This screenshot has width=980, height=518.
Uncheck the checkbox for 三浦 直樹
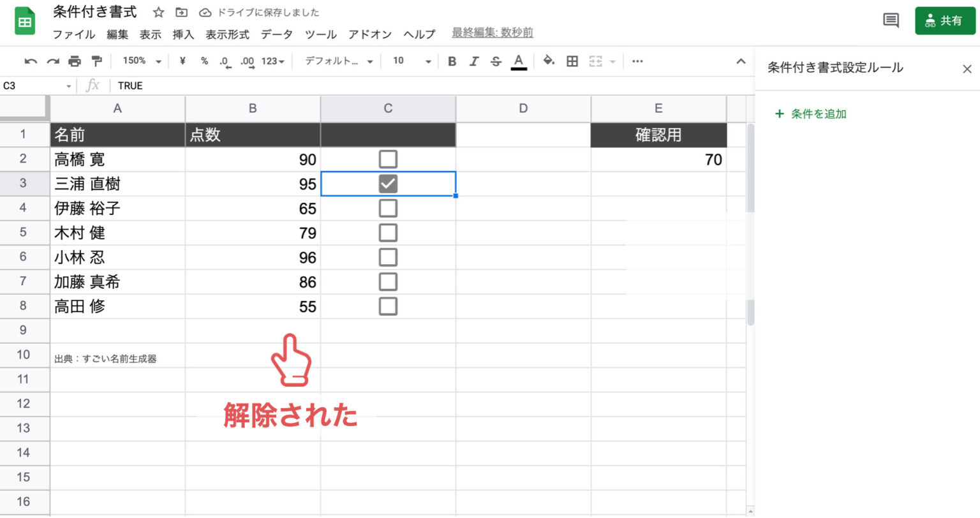(388, 184)
